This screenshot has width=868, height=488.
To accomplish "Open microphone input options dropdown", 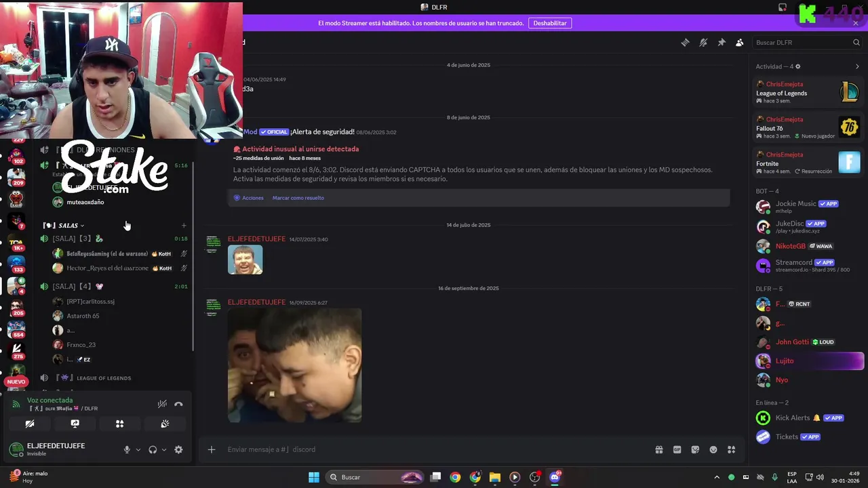I will [138, 449].
